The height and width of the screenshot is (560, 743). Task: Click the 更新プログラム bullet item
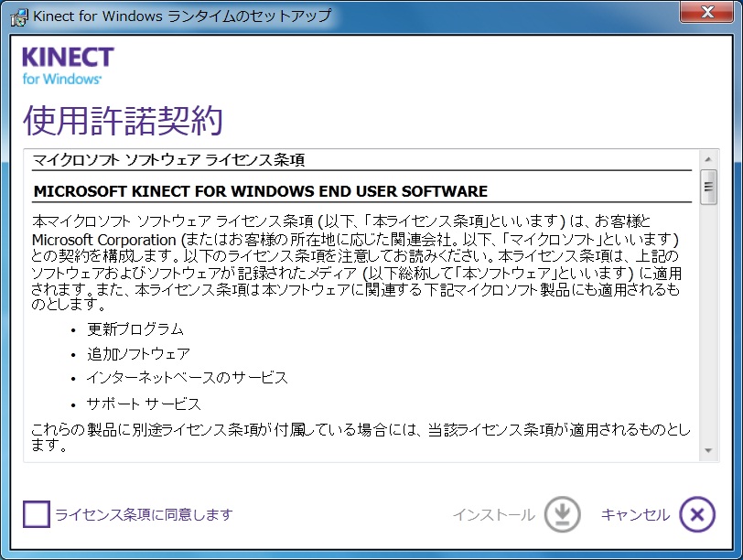point(135,329)
